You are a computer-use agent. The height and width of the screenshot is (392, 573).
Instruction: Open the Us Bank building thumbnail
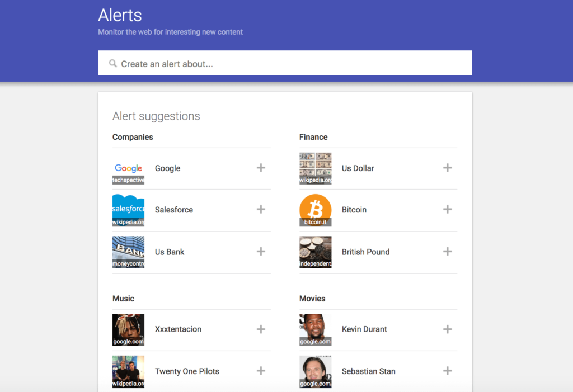[x=128, y=252]
